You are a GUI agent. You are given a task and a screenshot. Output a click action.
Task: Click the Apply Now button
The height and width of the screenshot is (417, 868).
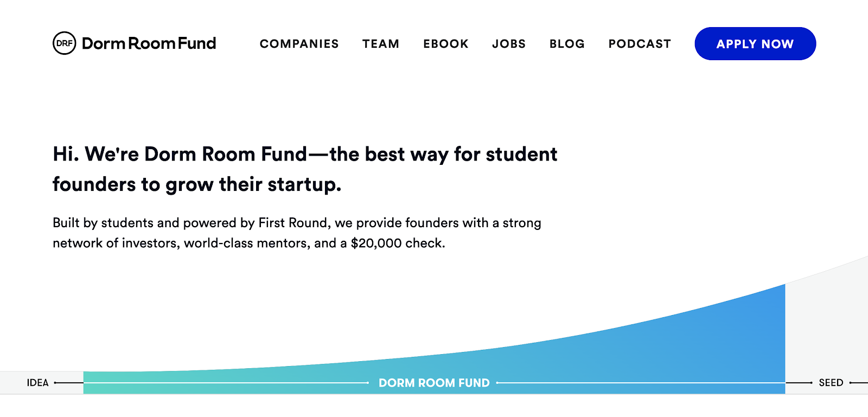tap(755, 44)
